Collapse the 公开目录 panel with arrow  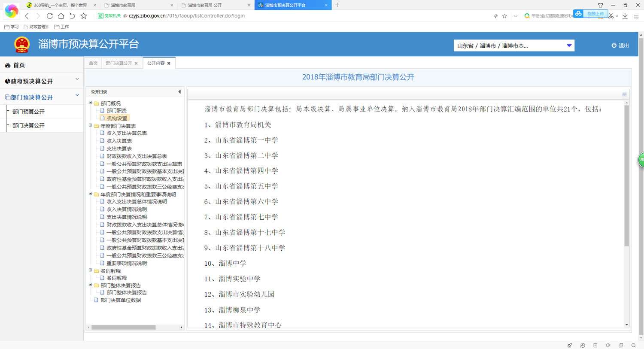click(x=179, y=92)
